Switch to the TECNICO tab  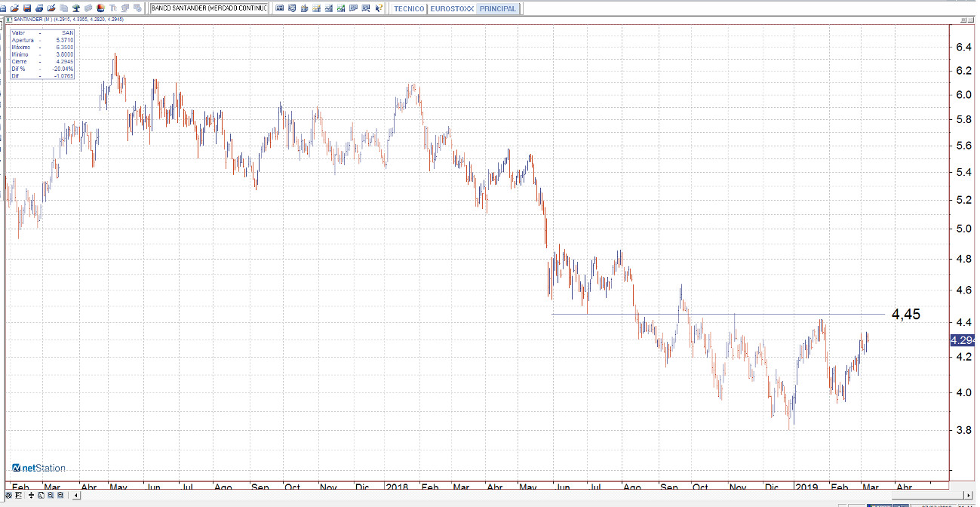[409, 8]
